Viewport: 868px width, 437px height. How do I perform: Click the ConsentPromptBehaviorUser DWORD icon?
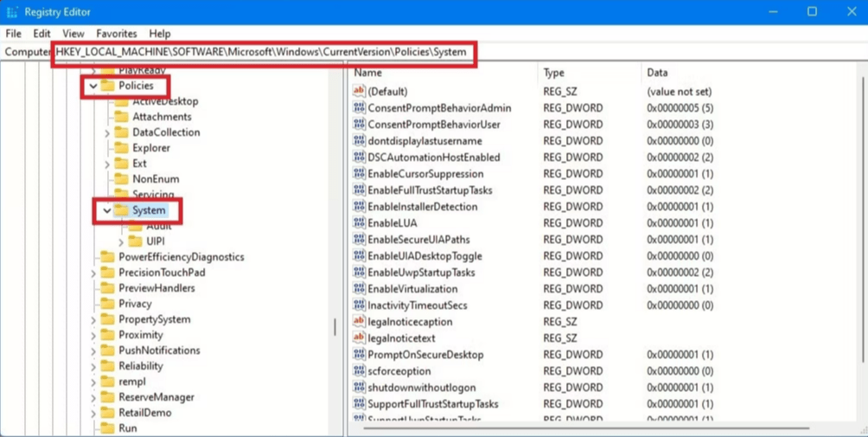pyautogui.click(x=359, y=124)
